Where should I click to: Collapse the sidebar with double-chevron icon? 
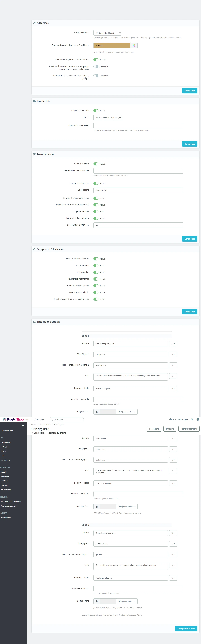[x=23, y=425]
